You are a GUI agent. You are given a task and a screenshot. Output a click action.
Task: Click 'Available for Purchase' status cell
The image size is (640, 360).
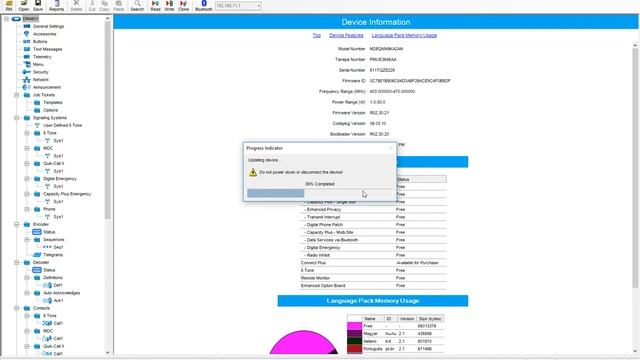tap(417, 263)
